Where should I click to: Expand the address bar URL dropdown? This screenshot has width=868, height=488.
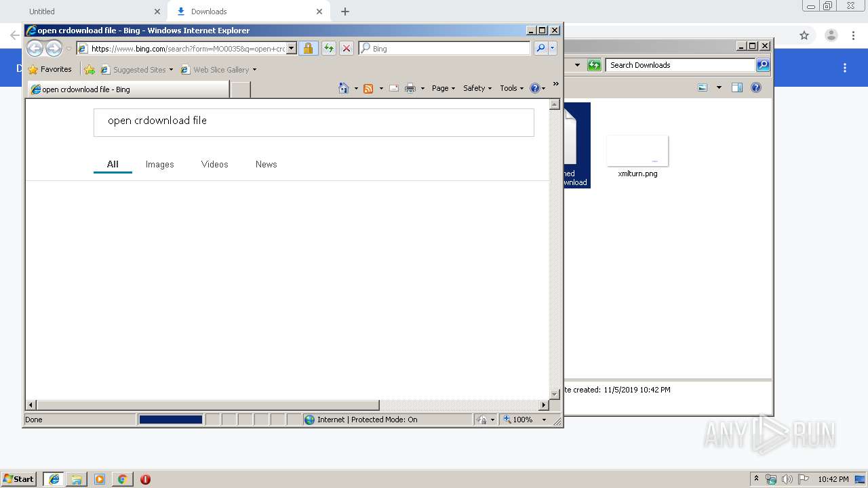click(x=292, y=48)
